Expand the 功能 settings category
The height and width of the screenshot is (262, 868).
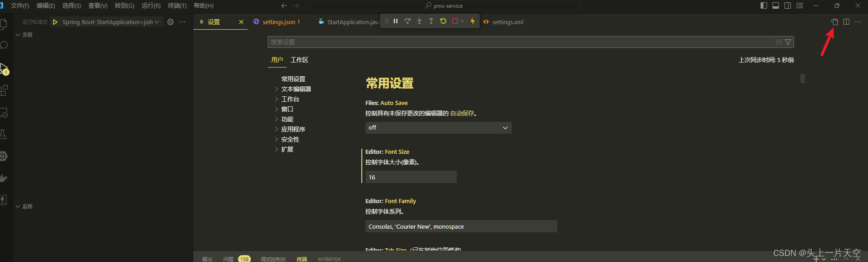[x=276, y=119]
